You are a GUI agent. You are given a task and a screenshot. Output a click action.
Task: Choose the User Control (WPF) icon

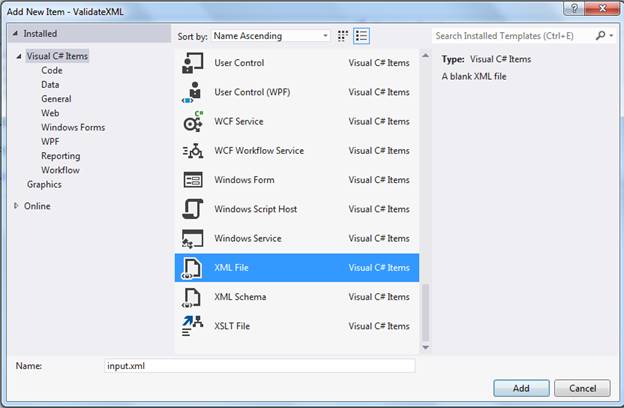(x=192, y=92)
